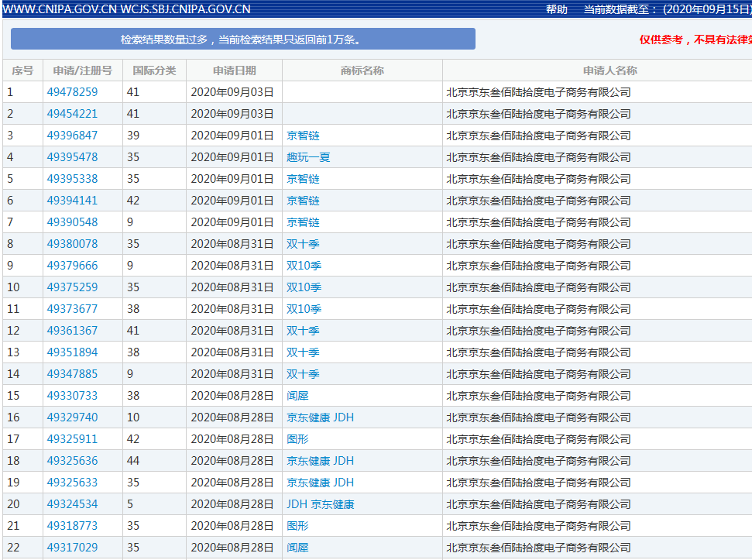Open application number 49454221
The width and height of the screenshot is (752, 560).
[x=73, y=114]
